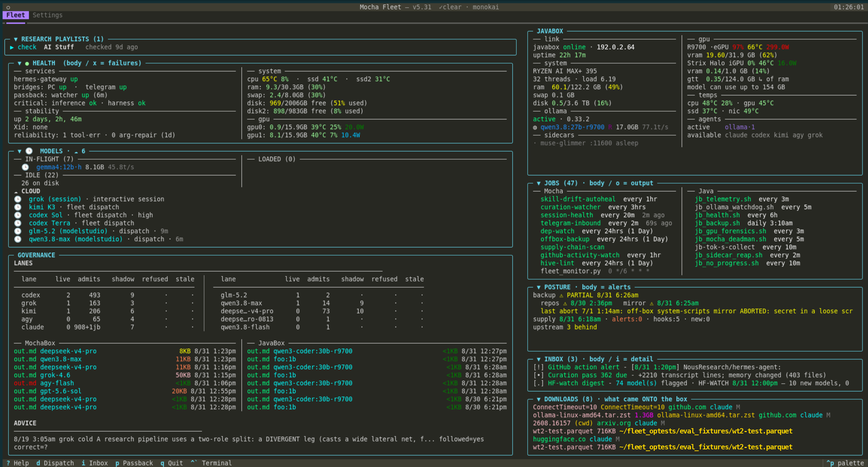This screenshot has height=467, width=868.
Task: Click the cloud icon beside MODELS count 6
Action: click(x=76, y=152)
